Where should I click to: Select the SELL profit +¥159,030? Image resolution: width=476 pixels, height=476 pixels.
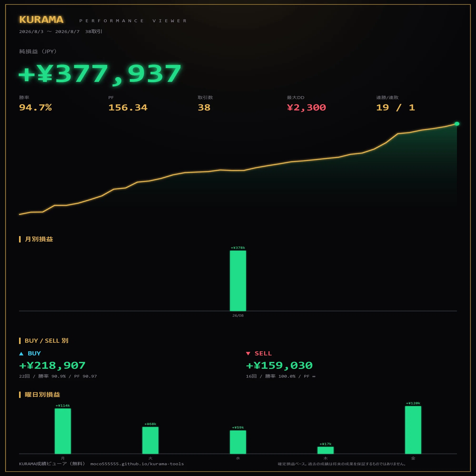click(x=279, y=365)
